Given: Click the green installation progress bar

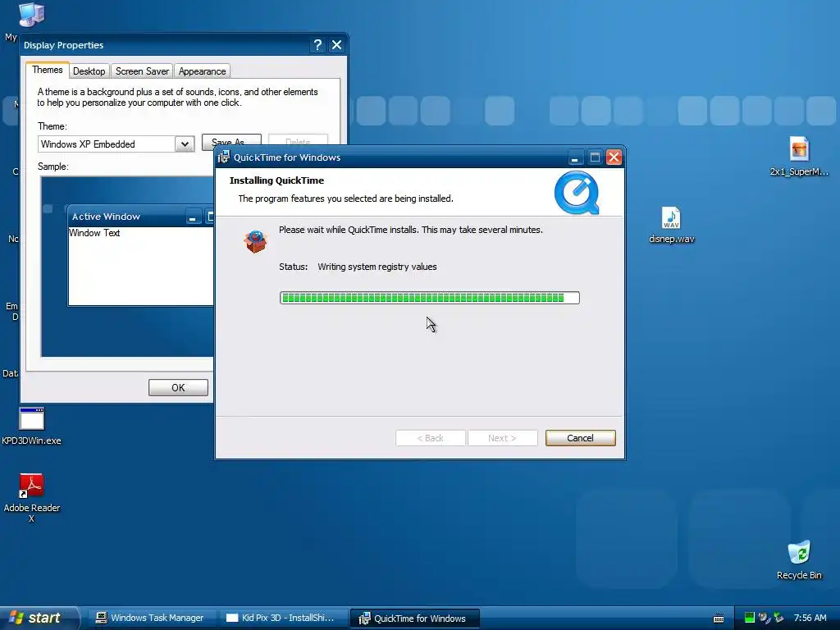Looking at the screenshot, I should click(x=430, y=298).
